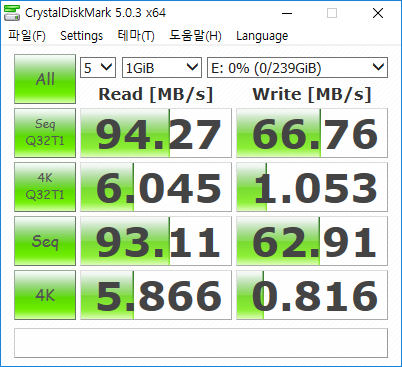Open the 도움말(H) help menu
The width and height of the screenshot is (402, 367).
tap(195, 35)
